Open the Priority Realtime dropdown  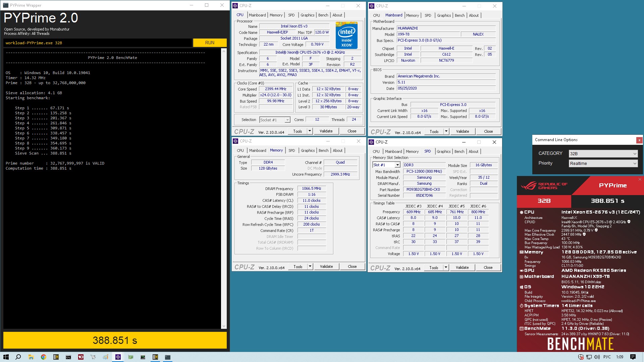click(x=603, y=163)
